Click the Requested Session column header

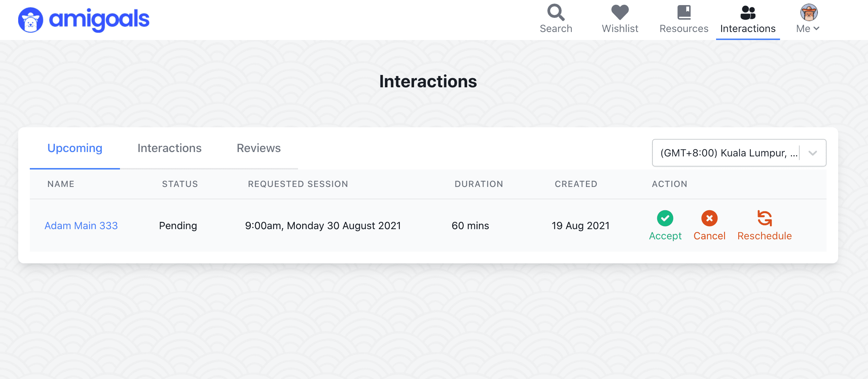coord(298,184)
